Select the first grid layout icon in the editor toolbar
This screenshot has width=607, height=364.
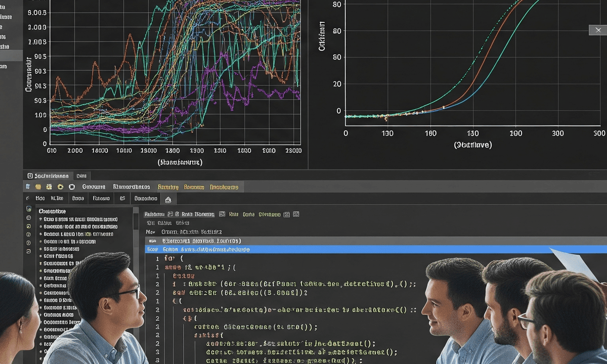point(287,214)
